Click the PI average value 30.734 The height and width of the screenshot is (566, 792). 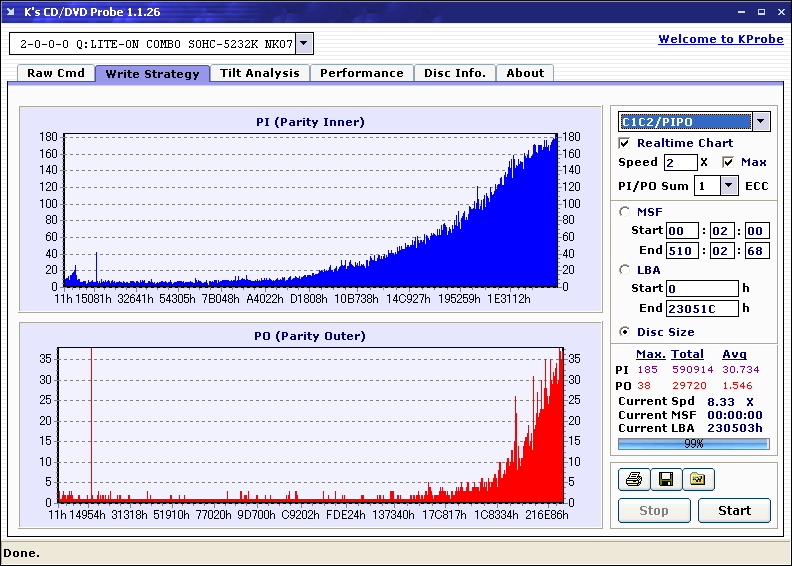(x=740, y=370)
